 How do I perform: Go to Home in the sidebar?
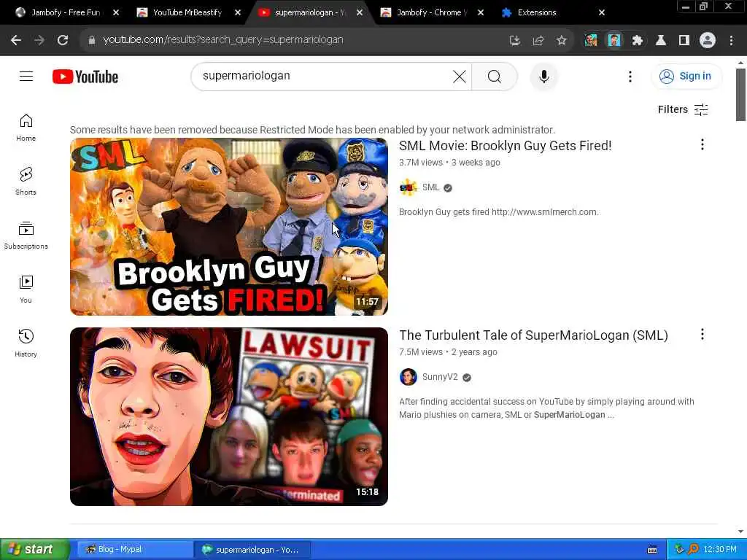click(x=26, y=128)
